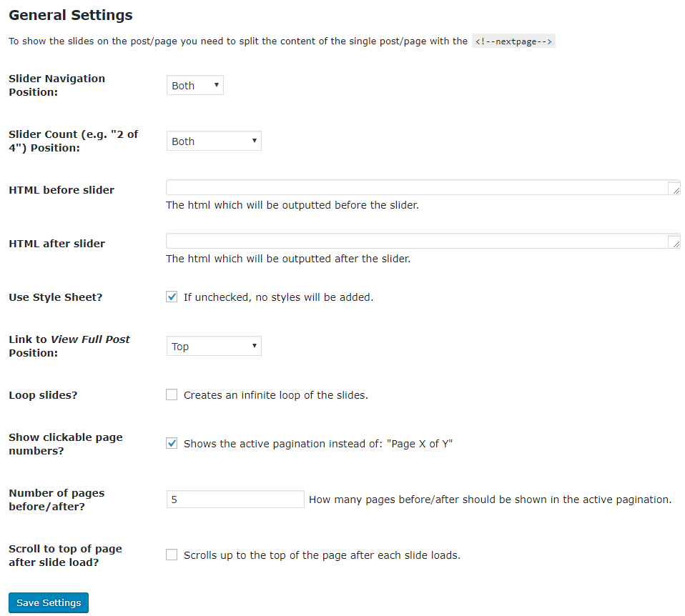Viewport: 685px width, 616px height.
Task: Click resize handle of HTML after slider box
Action: pos(675,243)
